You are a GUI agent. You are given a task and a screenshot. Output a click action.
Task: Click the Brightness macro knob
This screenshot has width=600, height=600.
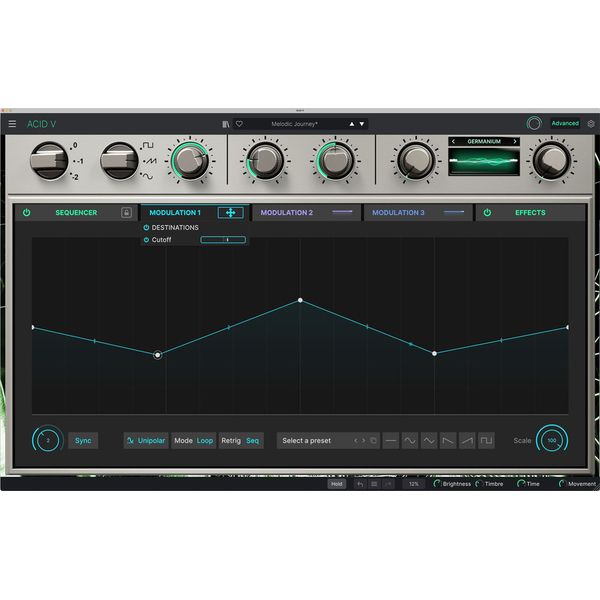(437, 484)
